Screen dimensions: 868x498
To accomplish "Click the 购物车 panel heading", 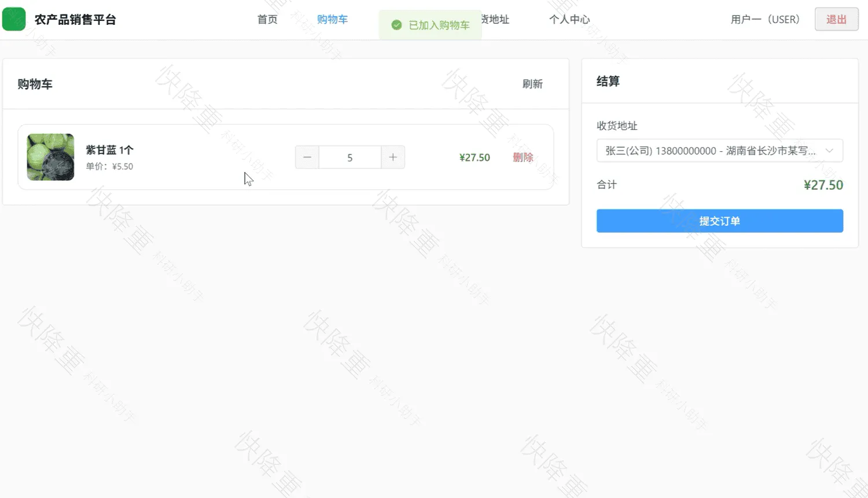I will pyautogui.click(x=35, y=84).
